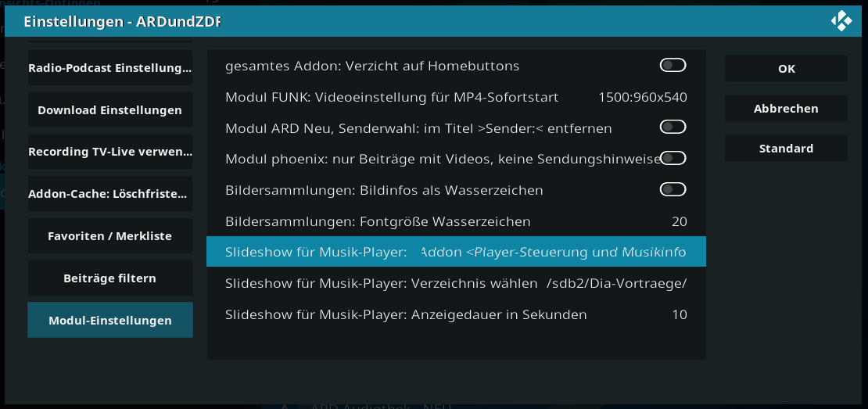
Task: Choose slideshow directory Verzeichnis wählen
Action: point(456,283)
